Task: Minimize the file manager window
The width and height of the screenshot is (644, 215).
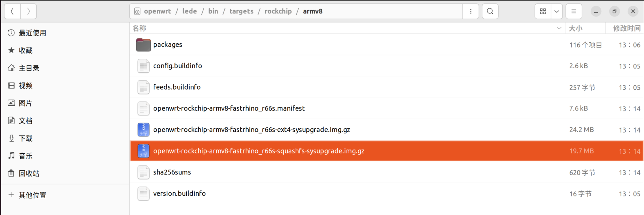Action: click(596, 12)
